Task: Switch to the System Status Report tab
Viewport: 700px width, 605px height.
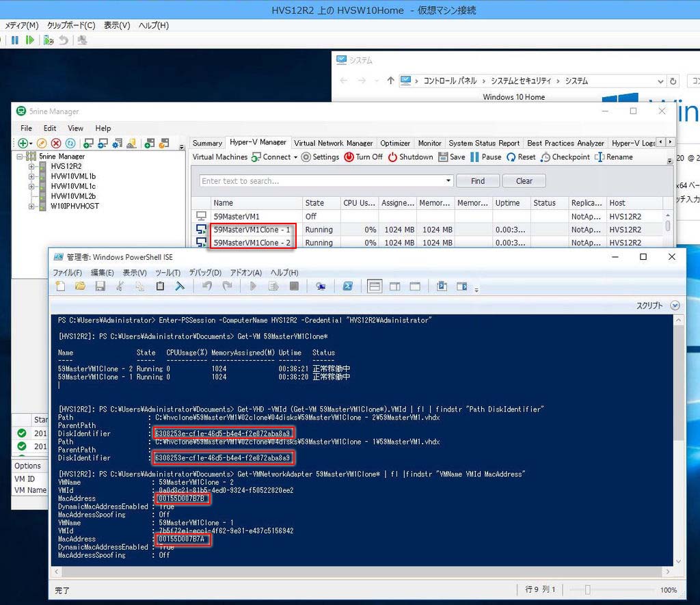Action: (x=484, y=143)
